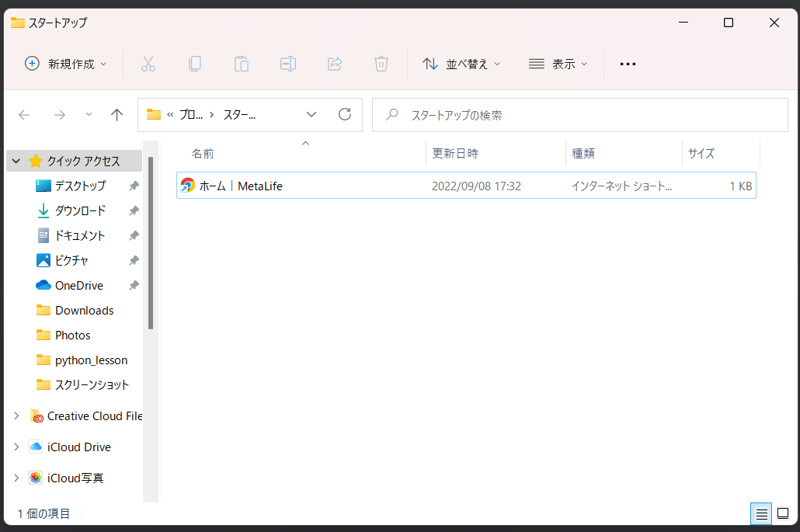This screenshot has height=532, width=800.
Task: Open ドキュメント in the sidebar
Action: [x=79, y=235]
